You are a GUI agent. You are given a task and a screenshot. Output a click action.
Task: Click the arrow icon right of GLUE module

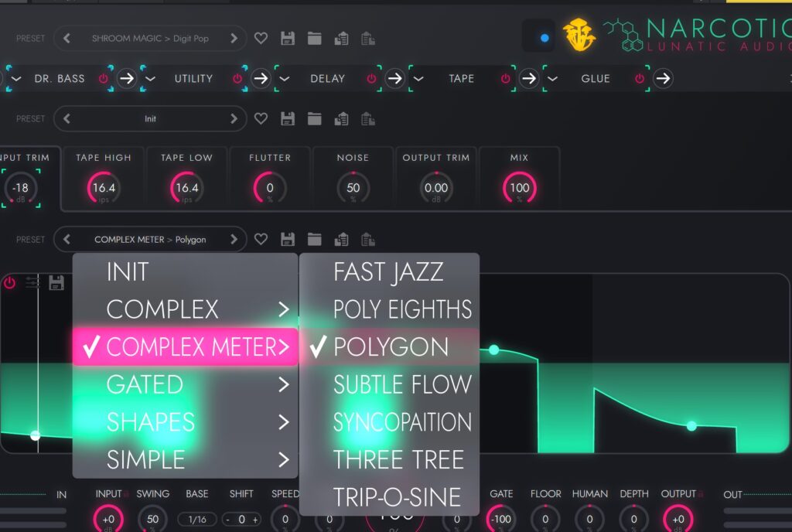pyautogui.click(x=663, y=78)
